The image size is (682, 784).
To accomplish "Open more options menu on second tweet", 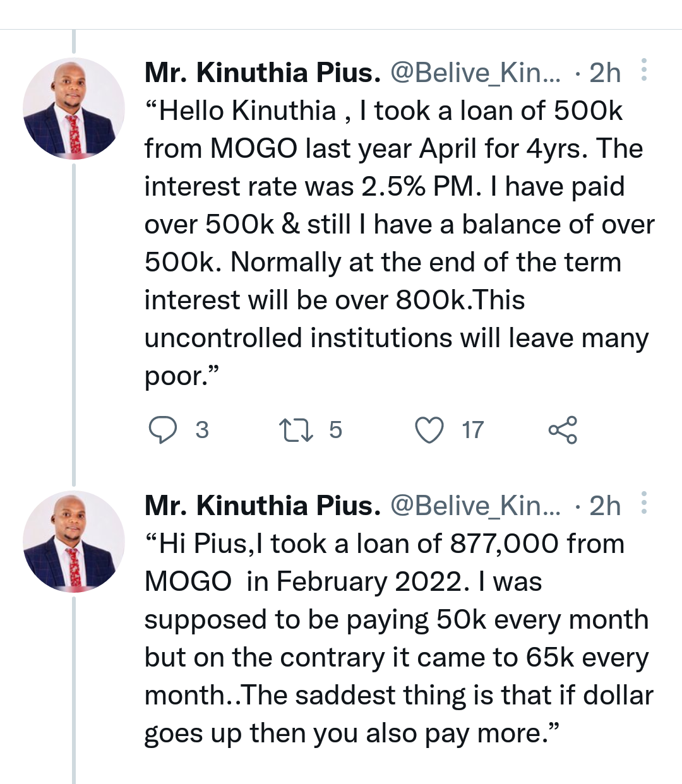I will pos(643,502).
